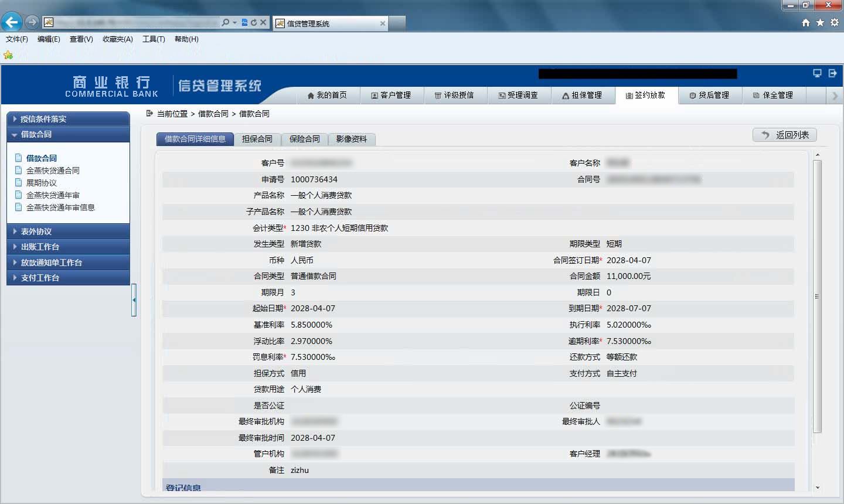The width and height of the screenshot is (844, 504).
Task: Expand the 放款通知单工作台 sidebar section
Action: pyautogui.click(x=68, y=263)
